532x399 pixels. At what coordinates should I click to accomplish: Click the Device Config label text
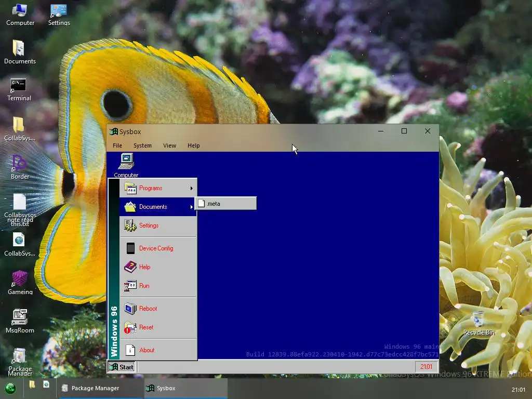[156, 248]
